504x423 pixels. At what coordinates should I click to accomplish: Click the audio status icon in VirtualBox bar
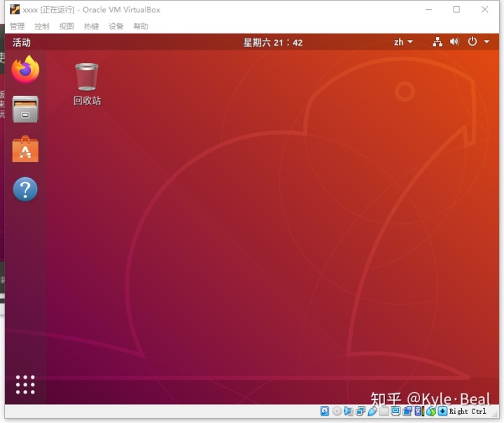click(348, 411)
